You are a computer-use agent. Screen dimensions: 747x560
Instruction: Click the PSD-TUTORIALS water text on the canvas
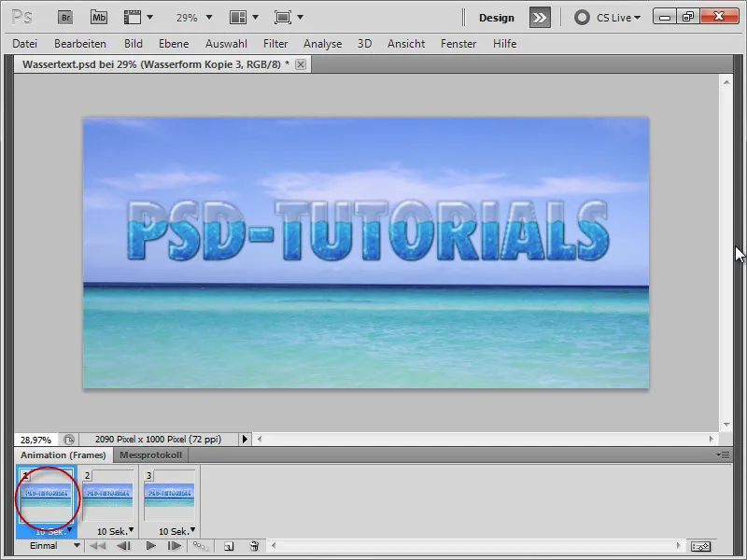[368, 230]
